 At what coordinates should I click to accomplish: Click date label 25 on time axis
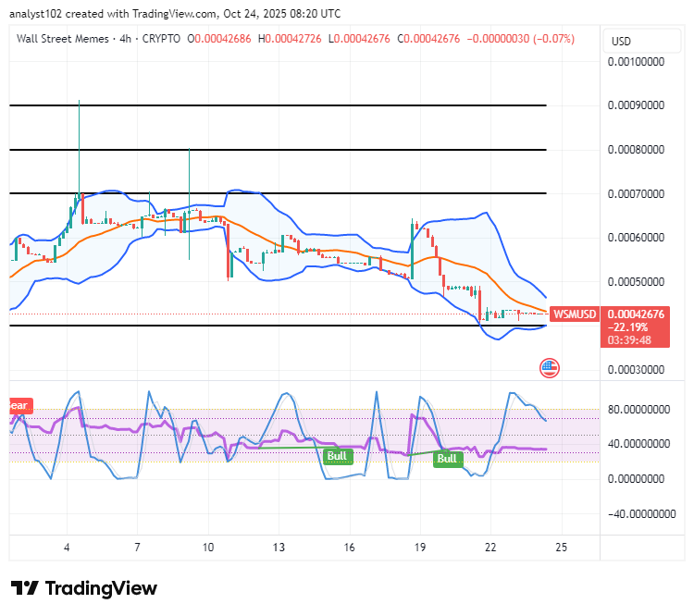click(x=562, y=548)
